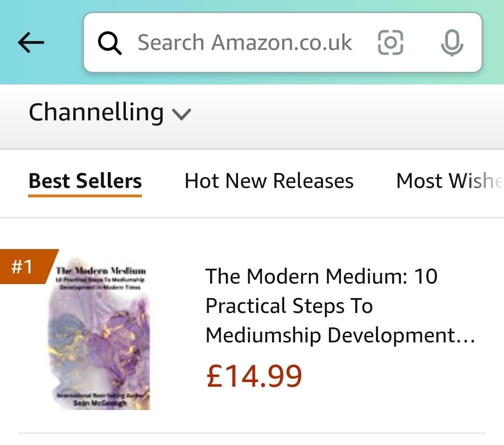504x445 pixels.
Task: Click The Modern Medium title link
Action: 321,276
